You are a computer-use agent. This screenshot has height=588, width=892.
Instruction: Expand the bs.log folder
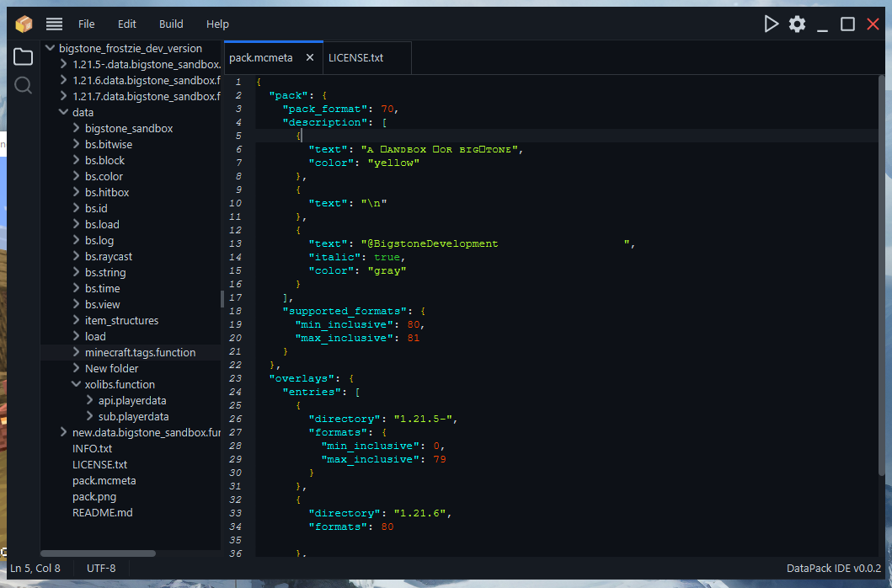click(77, 240)
